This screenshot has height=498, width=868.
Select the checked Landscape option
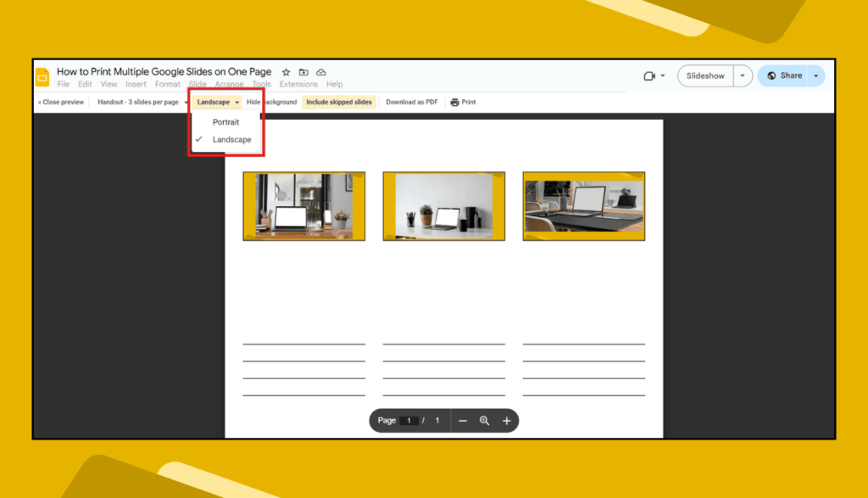pyautogui.click(x=231, y=139)
